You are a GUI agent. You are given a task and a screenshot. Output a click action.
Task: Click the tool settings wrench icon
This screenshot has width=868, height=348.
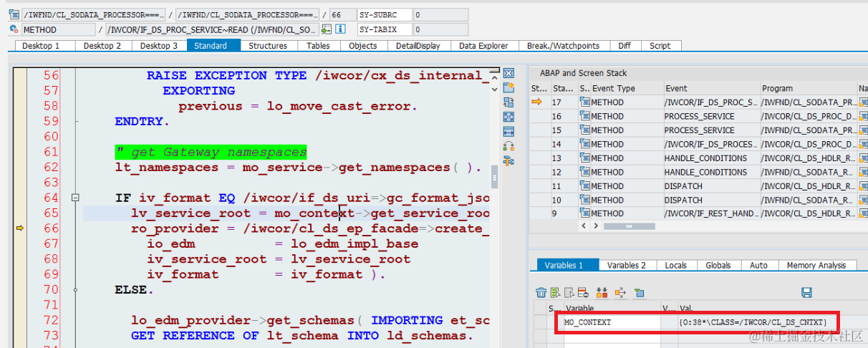point(509,161)
